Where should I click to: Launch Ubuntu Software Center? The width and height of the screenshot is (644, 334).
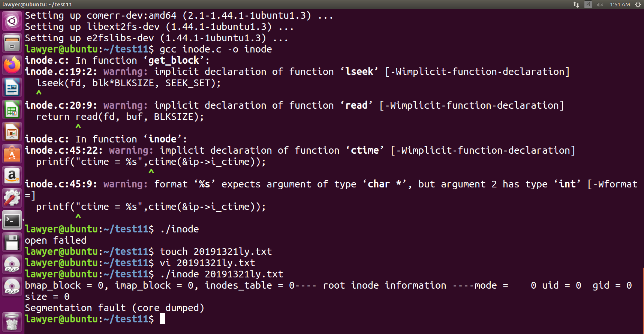pyautogui.click(x=12, y=154)
